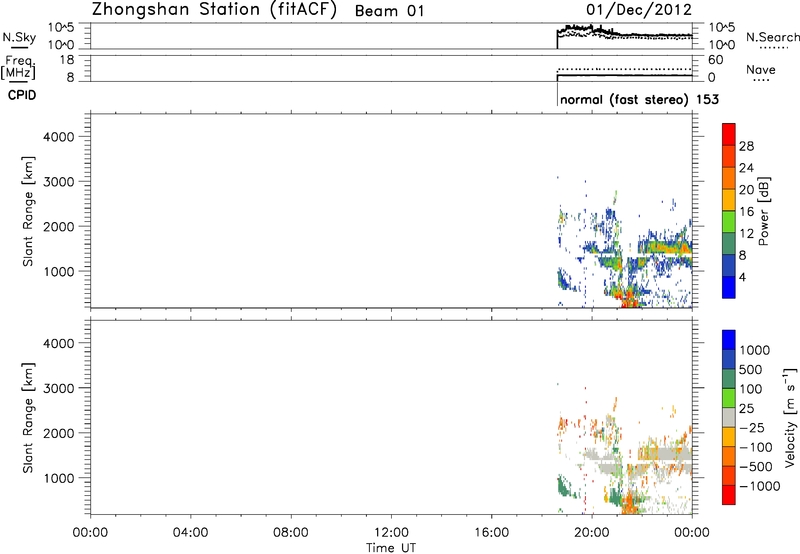Click the "4000" tick in the velocity panel
The height and width of the screenshot is (554, 800).
[x=58, y=343]
